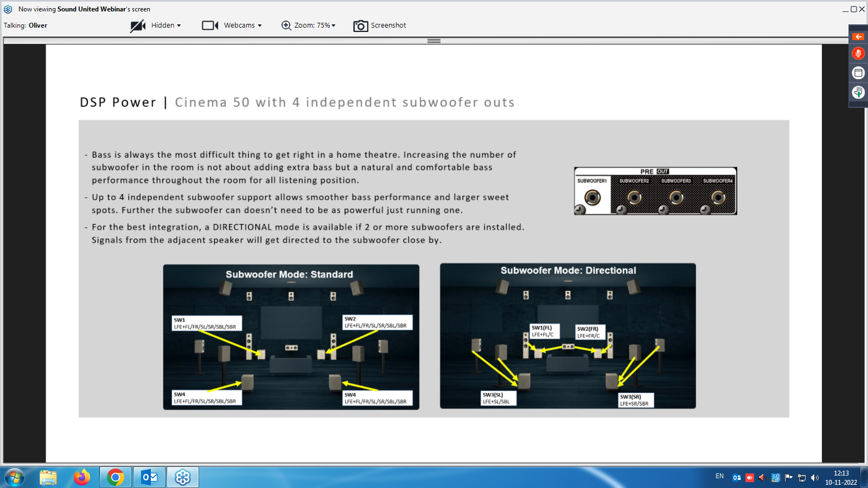Click the white volume speaker icon

(815, 478)
